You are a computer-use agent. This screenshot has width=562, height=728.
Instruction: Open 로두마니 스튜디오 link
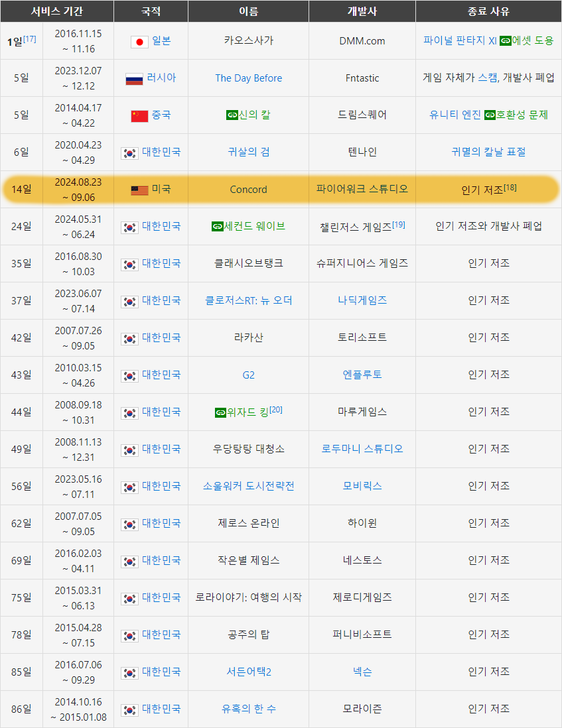(x=362, y=449)
